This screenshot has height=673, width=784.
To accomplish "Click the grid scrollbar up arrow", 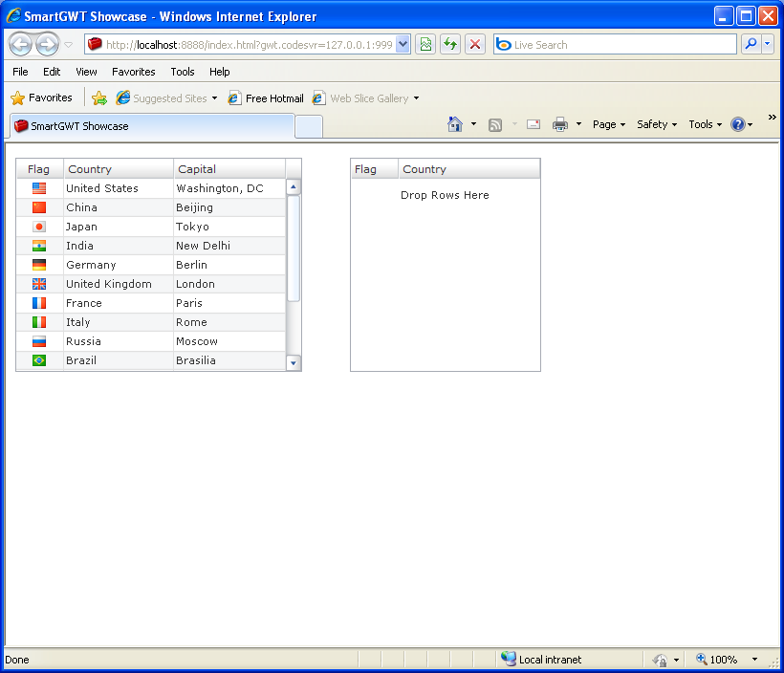I will pyautogui.click(x=294, y=187).
